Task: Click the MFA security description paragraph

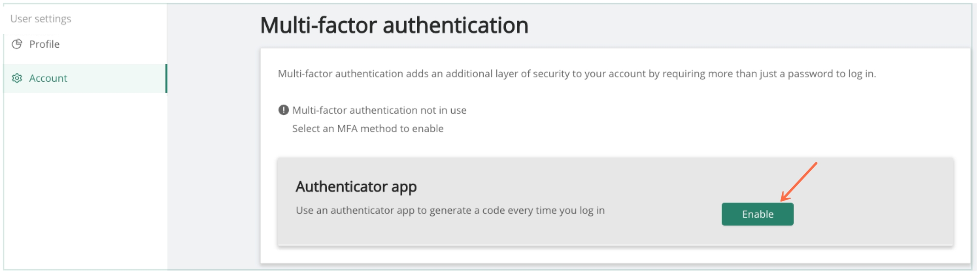Action: [x=576, y=74]
